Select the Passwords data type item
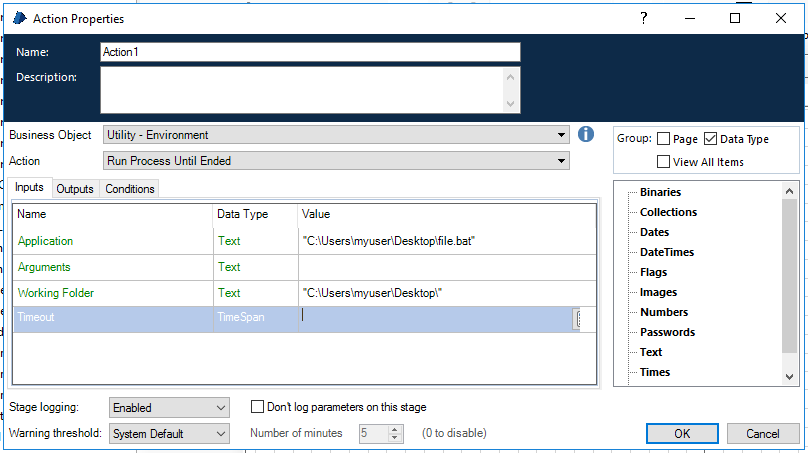 667,332
